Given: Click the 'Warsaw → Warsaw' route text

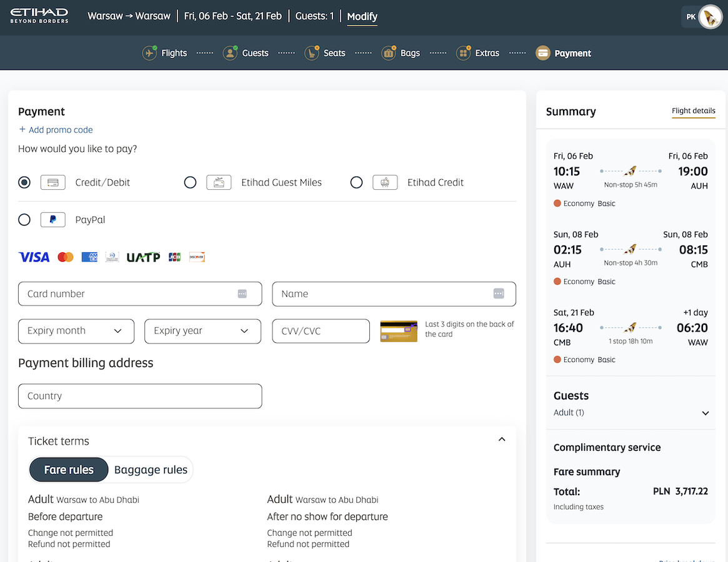Looking at the screenshot, I should (129, 16).
